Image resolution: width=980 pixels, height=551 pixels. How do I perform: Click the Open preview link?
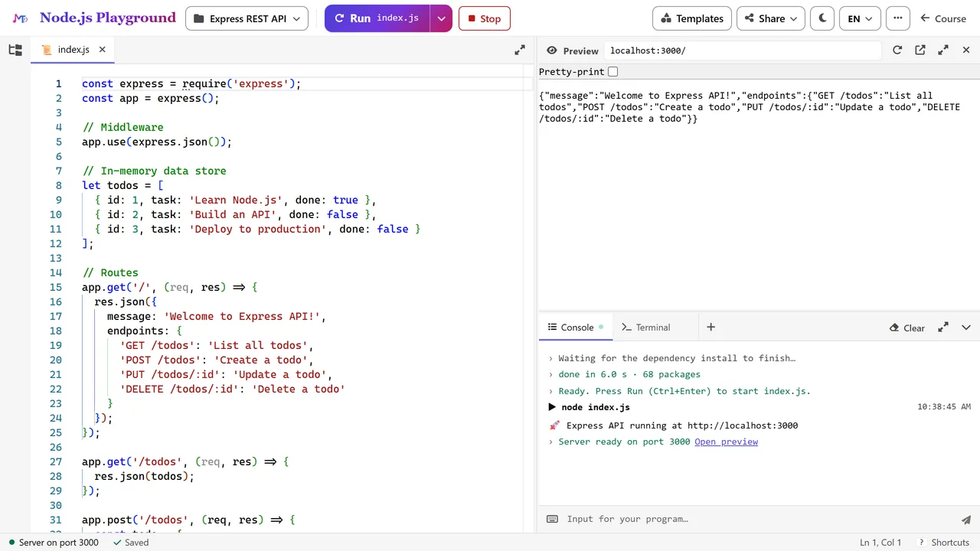726,442
